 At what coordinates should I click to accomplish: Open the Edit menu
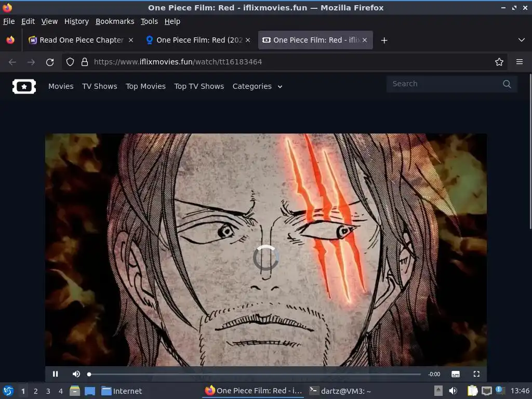28,21
